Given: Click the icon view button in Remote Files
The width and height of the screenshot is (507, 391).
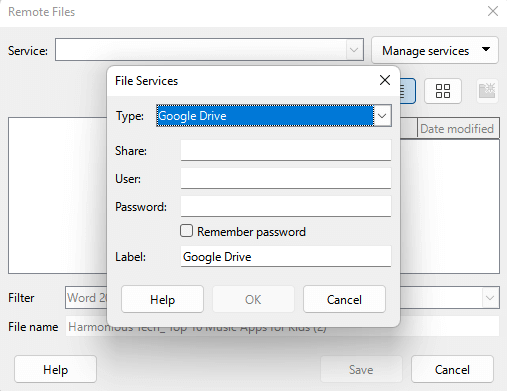Looking at the screenshot, I should point(443,91).
